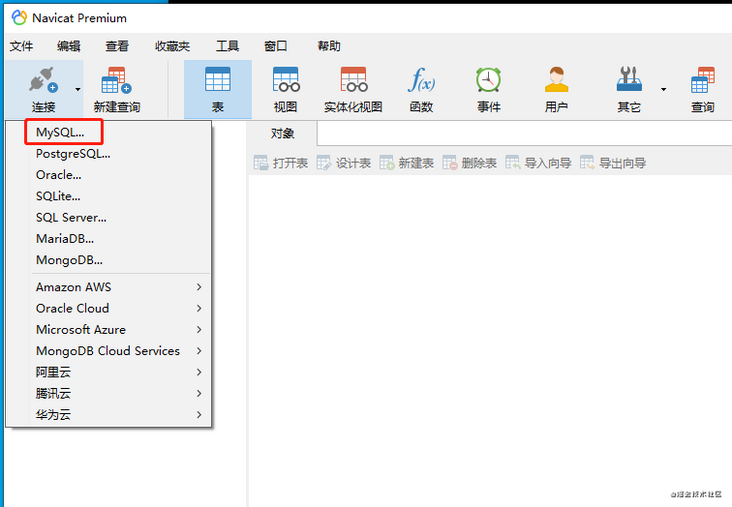Click the Huawei Cloud (华为云) label
This screenshot has width=732, height=507.
click(53, 415)
